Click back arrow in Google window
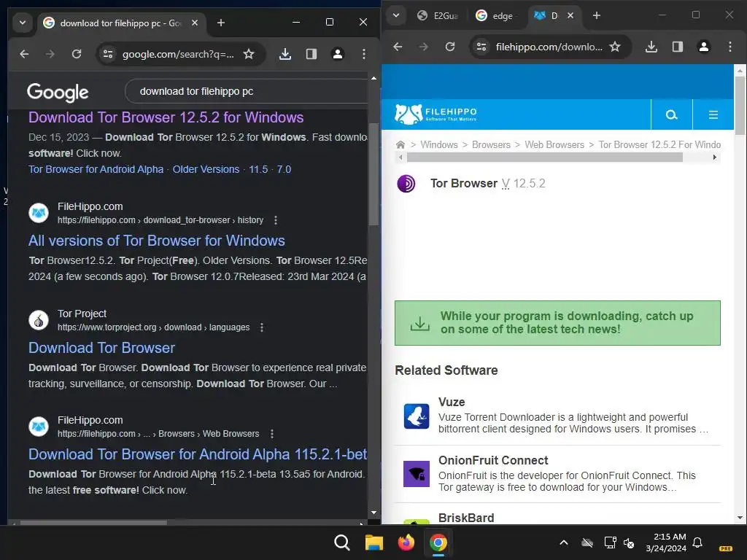The height and width of the screenshot is (560, 747). 24,54
